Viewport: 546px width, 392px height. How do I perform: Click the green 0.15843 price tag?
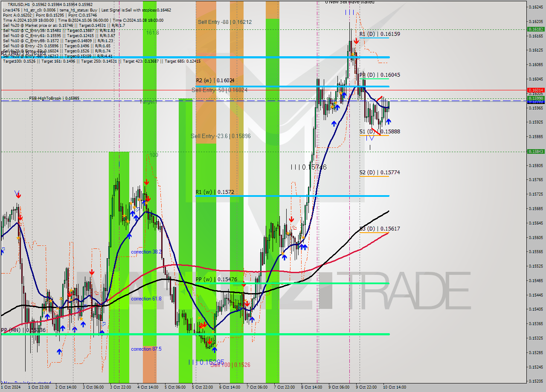click(536, 151)
